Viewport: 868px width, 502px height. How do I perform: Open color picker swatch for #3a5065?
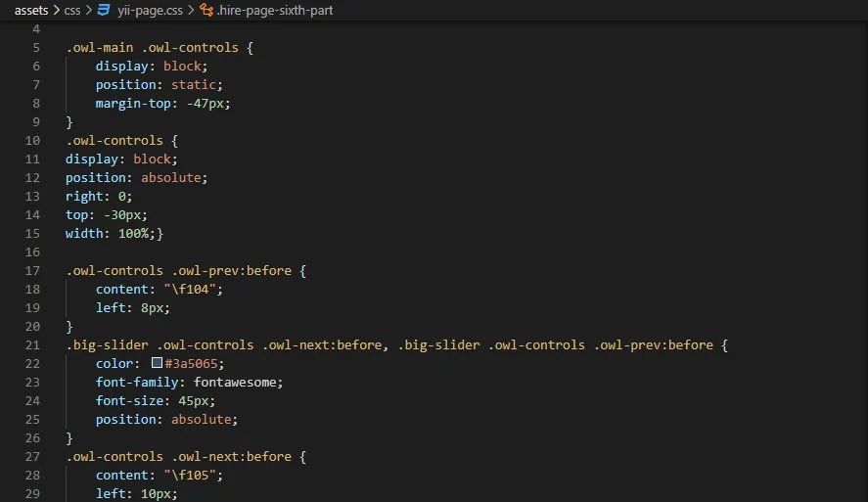[157, 363]
